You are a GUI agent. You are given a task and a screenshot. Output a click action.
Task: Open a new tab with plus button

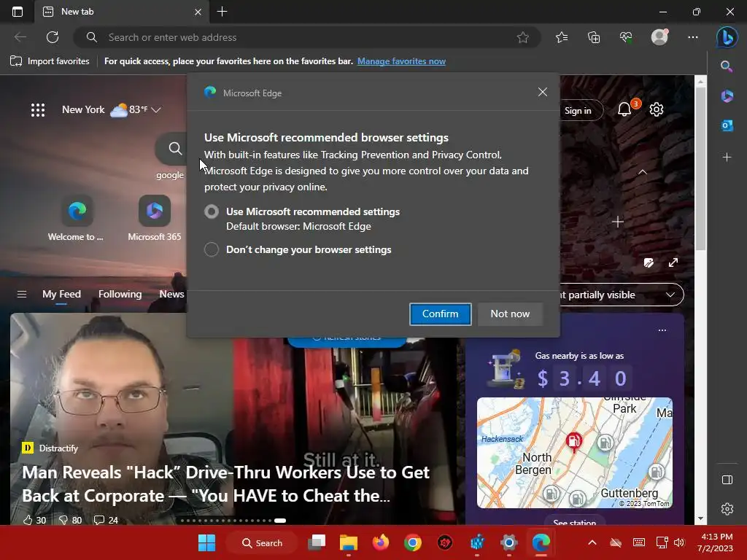coord(222,12)
